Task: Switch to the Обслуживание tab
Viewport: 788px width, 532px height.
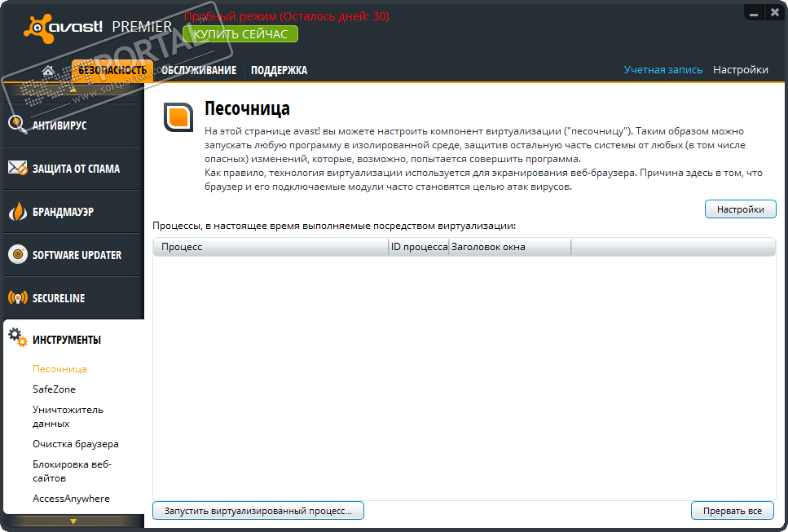Action: (x=199, y=70)
